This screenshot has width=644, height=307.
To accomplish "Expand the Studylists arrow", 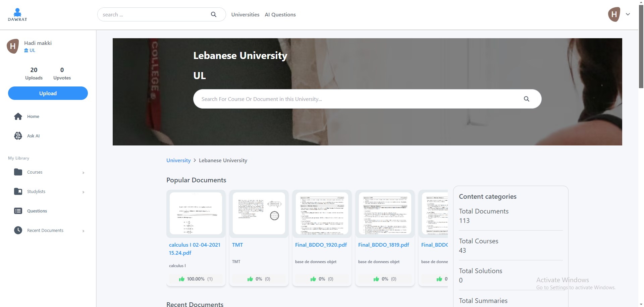I will click(x=83, y=192).
